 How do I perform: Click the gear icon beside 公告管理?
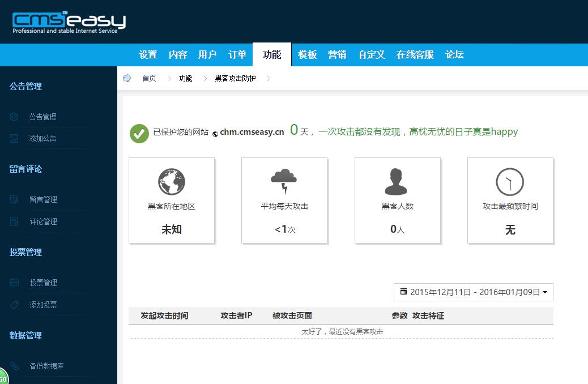[x=15, y=117]
